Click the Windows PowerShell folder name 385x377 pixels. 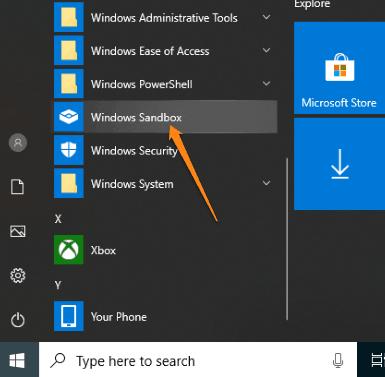point(142,84)
